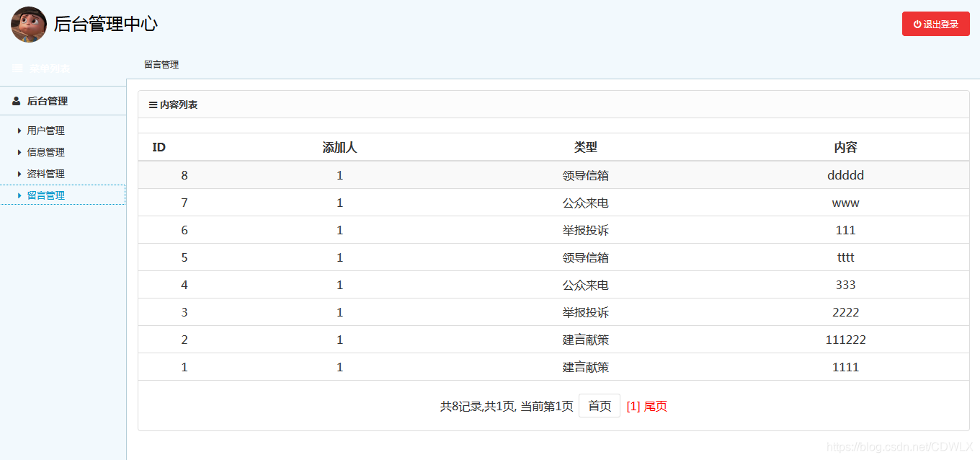Click 领导信箱 type in row ID 5
The width and height of the screenshot is (980, 460).
click(x=586, y=257)
